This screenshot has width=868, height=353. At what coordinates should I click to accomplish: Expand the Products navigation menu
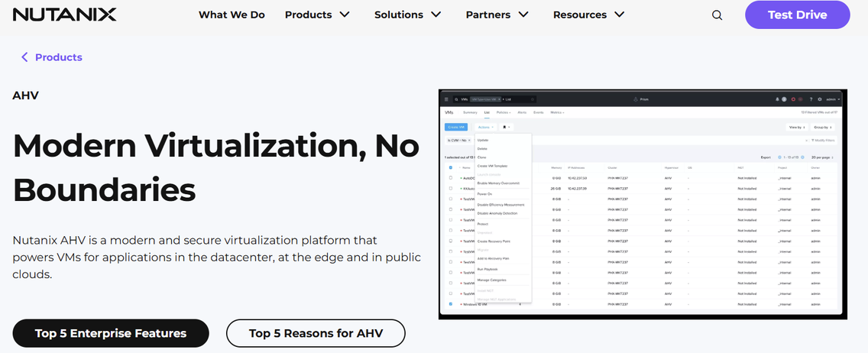tap(317, 15)
